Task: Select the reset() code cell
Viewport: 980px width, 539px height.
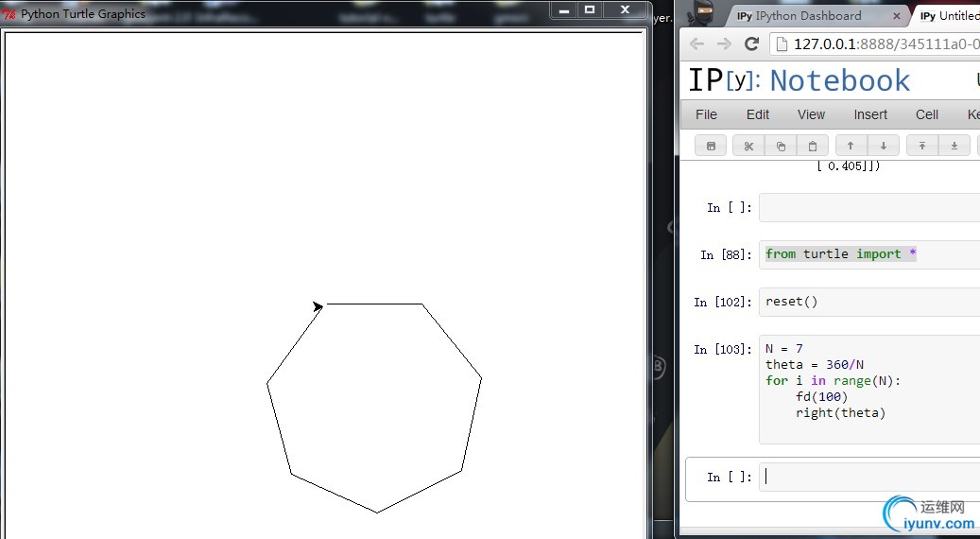Action: (x=869, y=302)
